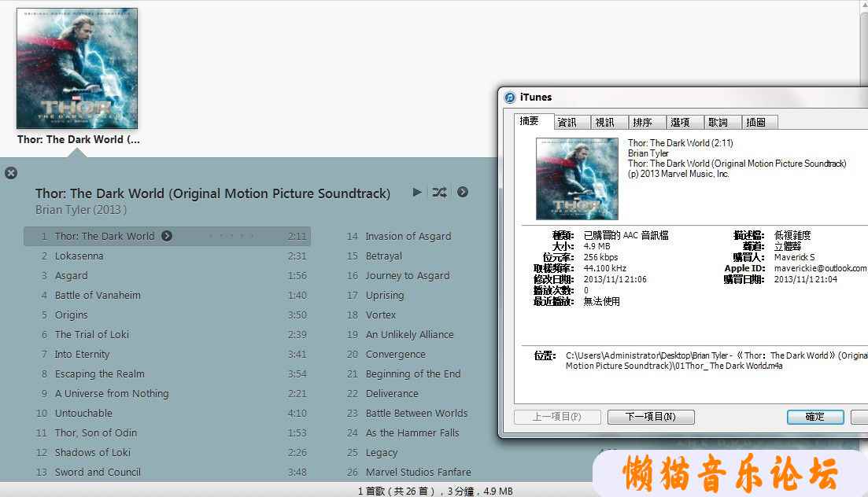Click the Thor album cover in library
The width and height of the screenshot is (868, 497).
(x=77, y=68)
